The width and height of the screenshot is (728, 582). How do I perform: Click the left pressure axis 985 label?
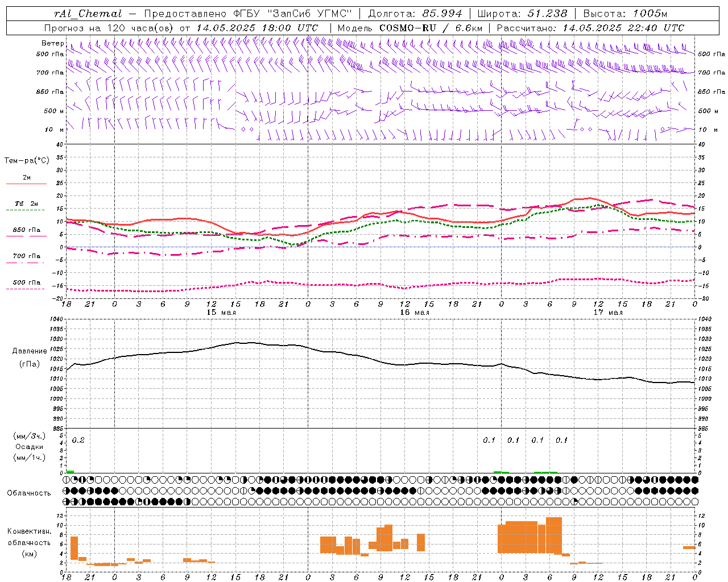click(x=59, y=428)
